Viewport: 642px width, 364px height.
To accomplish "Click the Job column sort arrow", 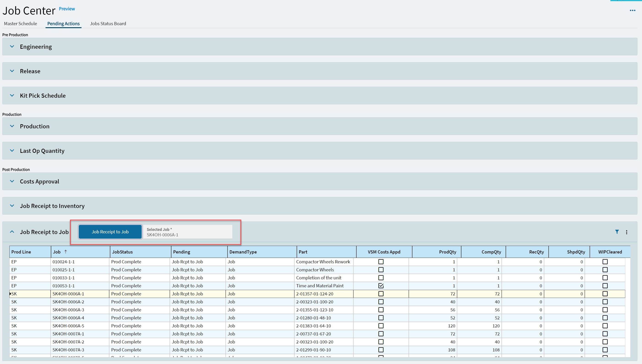I will point(65,251).
